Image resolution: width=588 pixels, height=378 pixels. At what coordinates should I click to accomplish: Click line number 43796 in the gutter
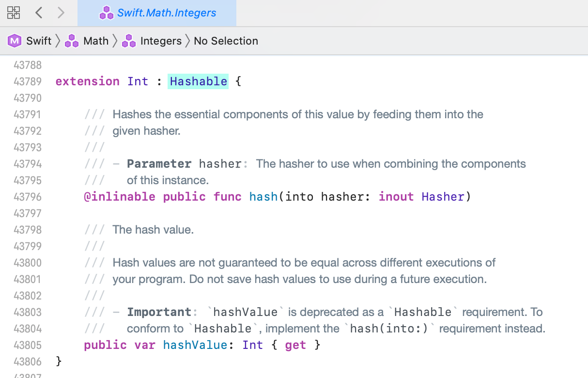28,197
